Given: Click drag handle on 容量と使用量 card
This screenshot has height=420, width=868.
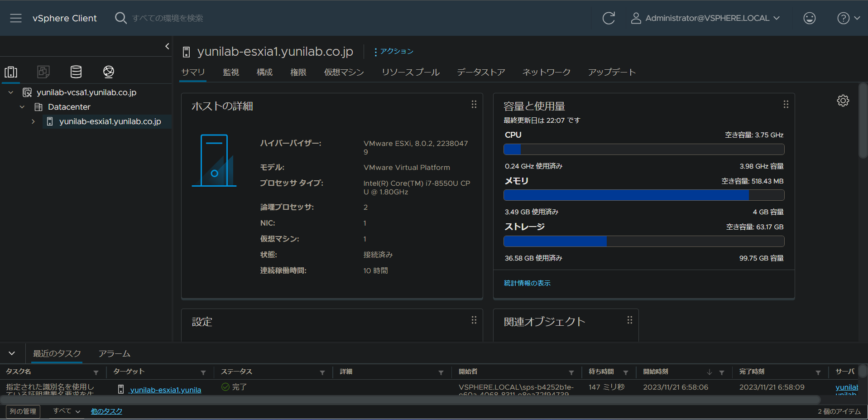Looking at the screenshot, I should (786, 105).
